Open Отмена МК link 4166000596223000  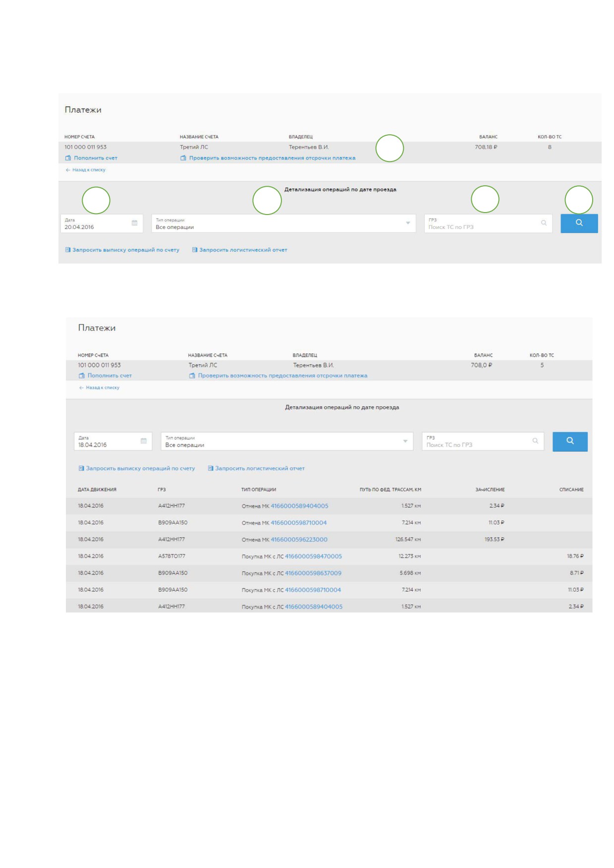coord(299,540)
